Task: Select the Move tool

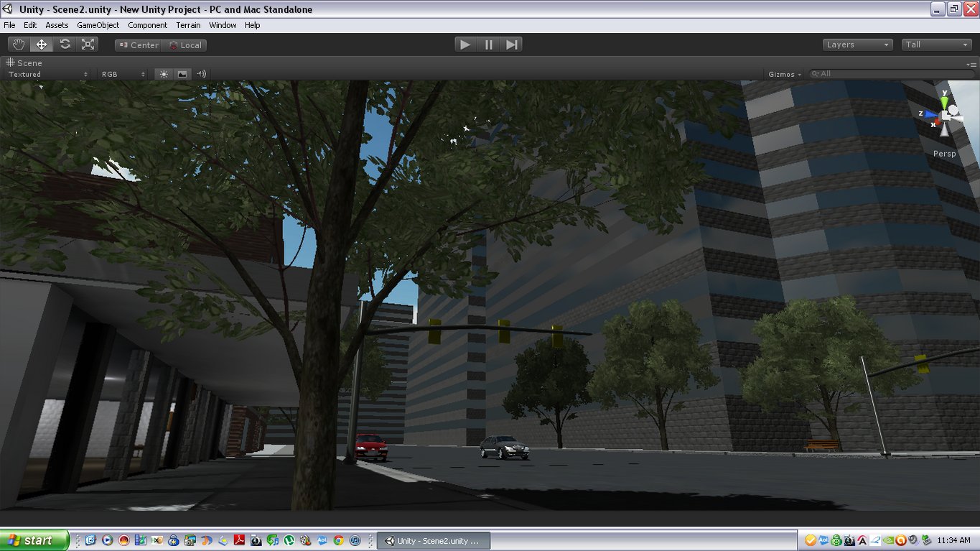Action: point(41,44)
